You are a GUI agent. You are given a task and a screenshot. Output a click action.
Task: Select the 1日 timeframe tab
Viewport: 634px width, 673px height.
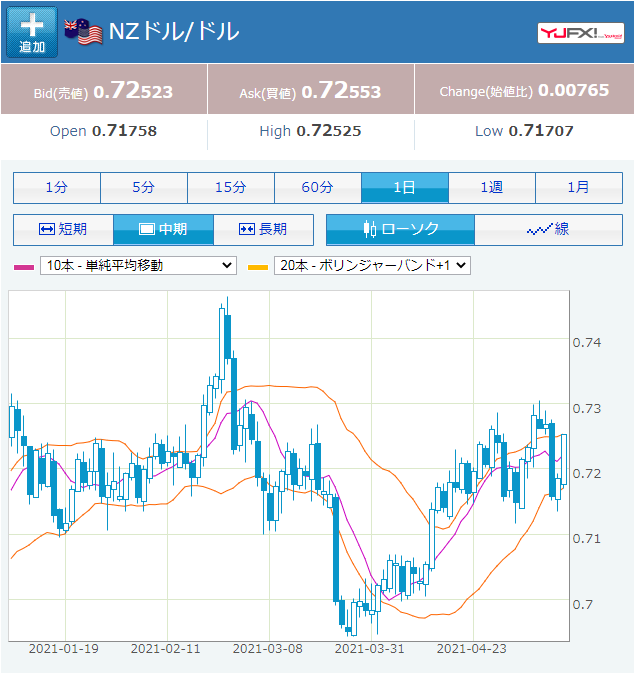coord(405,188)
